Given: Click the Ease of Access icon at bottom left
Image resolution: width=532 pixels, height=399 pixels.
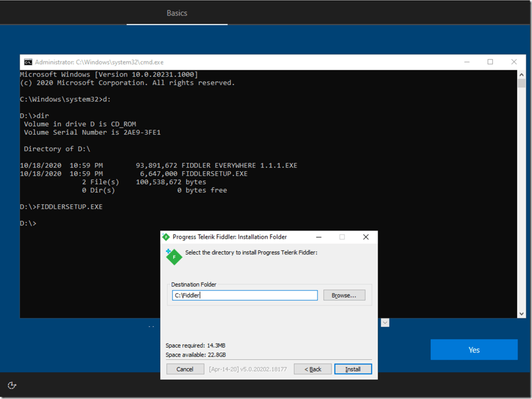Looking at the screenshot, I should pyautogui.click(x=11, y=385).
